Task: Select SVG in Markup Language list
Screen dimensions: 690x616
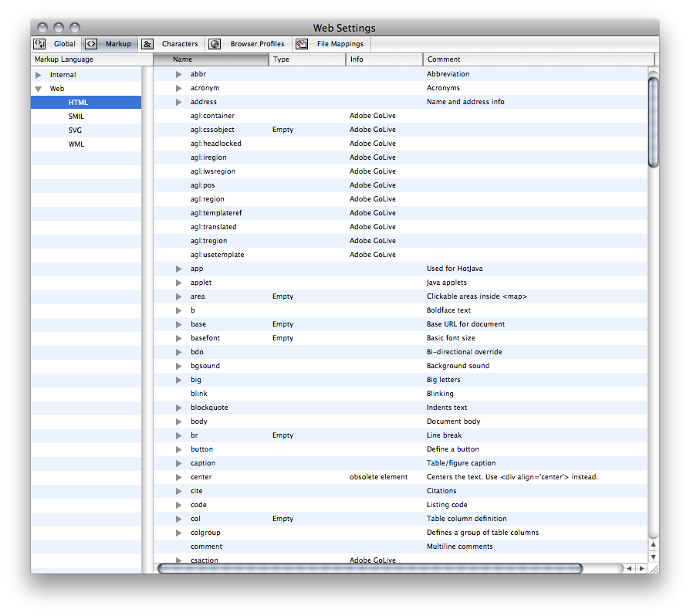Action: tap(75, 130)
